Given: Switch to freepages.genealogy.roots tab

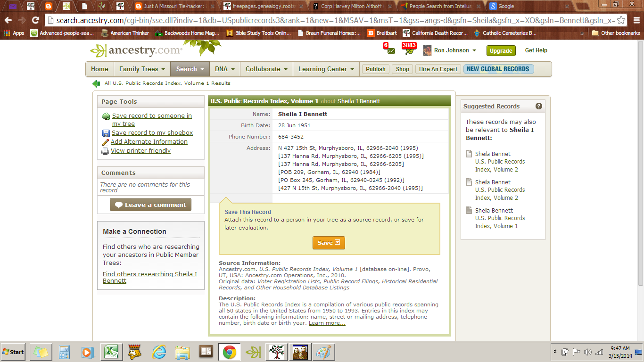Looking at the screenshot, I should (266, 6).
